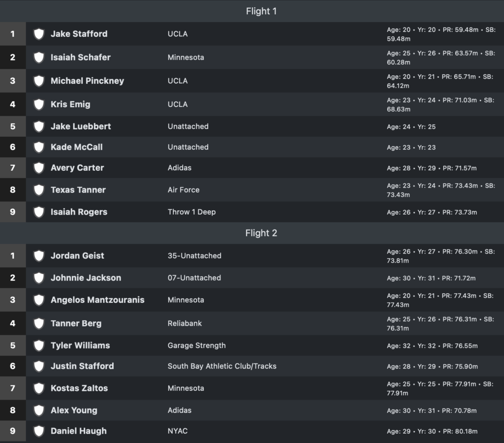Click the Flight 2 section header

[261, 233]
